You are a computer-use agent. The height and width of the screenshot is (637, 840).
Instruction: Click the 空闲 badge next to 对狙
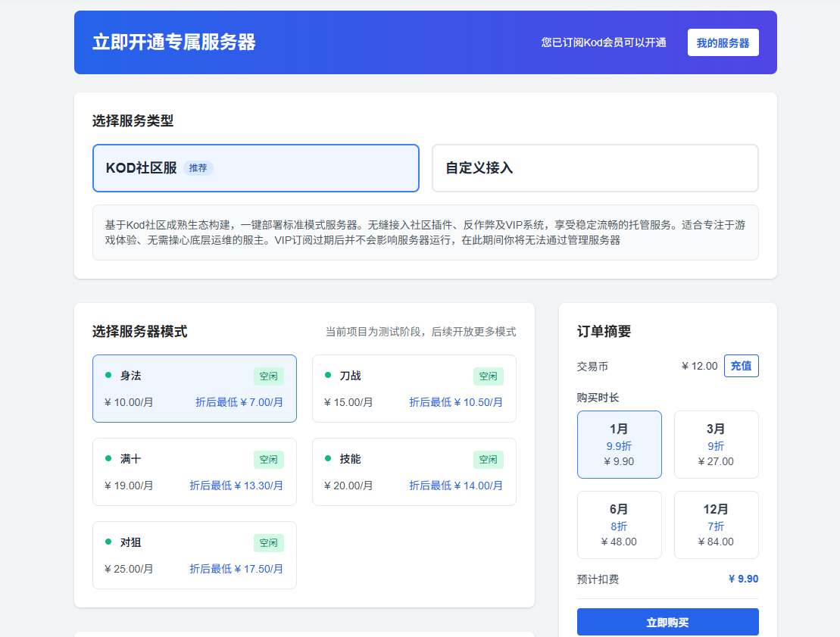pos(269,542)
